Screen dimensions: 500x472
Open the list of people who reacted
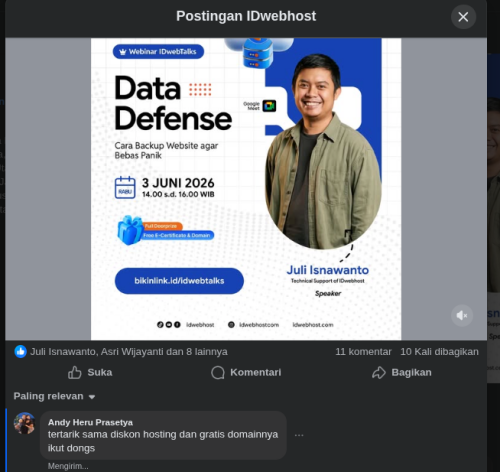(x=129, y=352)
